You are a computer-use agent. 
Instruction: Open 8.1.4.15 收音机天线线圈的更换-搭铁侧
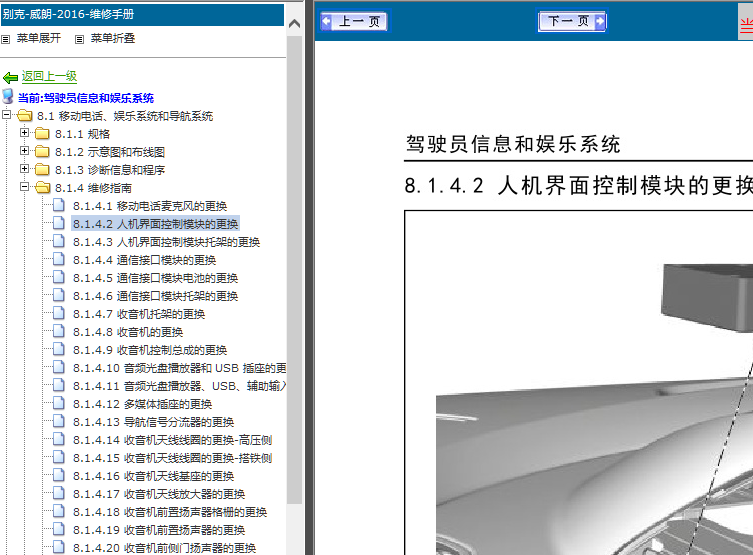tap(172, 458)
